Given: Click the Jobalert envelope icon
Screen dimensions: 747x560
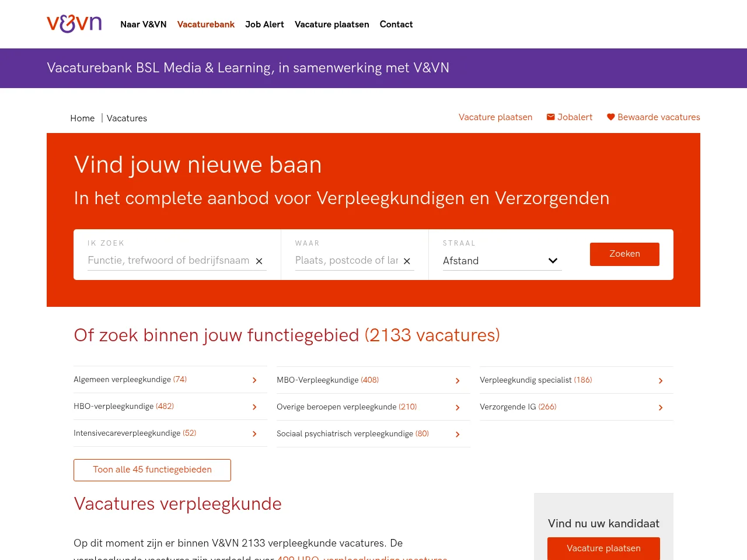Looking at the screenshot, I should tap(550, 117).
